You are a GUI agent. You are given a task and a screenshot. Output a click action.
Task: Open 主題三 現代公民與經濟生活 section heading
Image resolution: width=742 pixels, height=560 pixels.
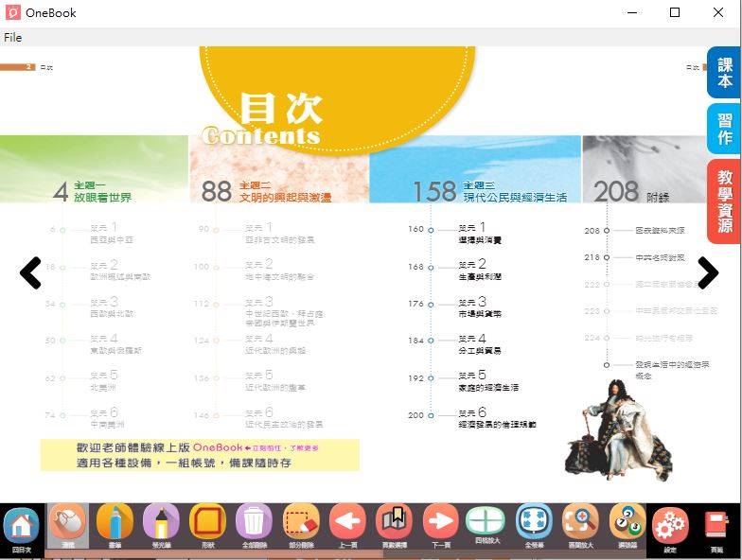tap(490, 191)
